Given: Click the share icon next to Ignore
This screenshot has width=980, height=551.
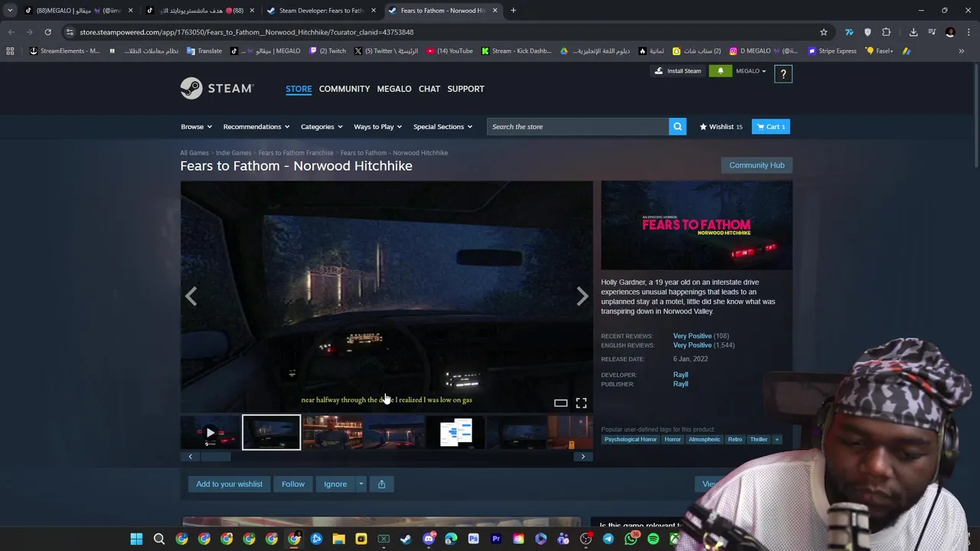Looking at the screenshot, I should click(381, 484).
